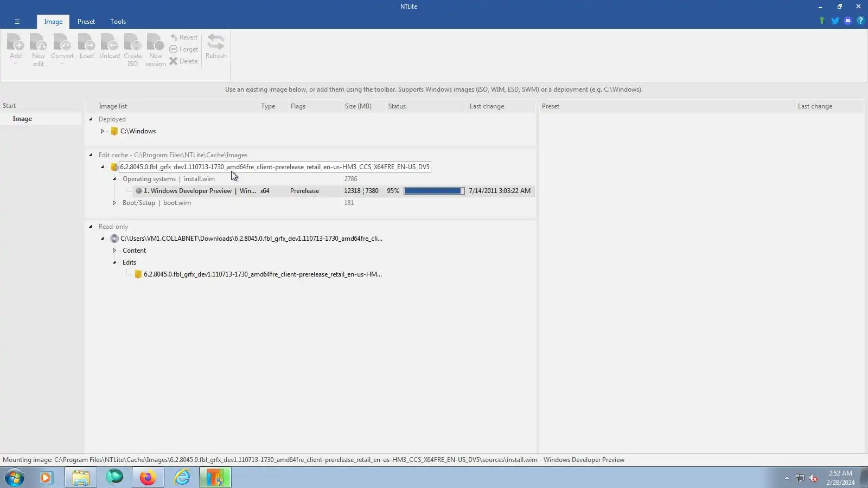
Task: Click the New edit toolbar icon
Action: pos(39,49)
